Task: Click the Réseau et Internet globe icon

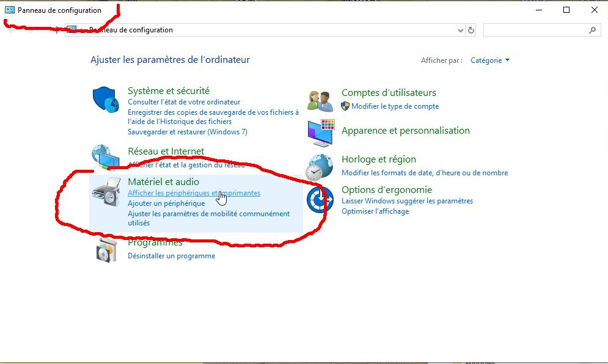Action: [x=106, y=157]
